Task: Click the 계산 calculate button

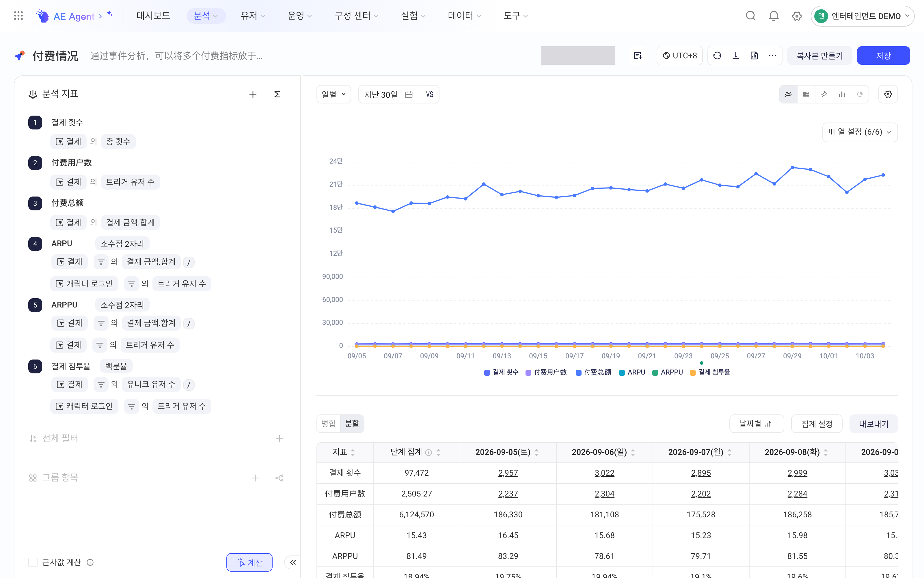Action: (x=249, y=562)
